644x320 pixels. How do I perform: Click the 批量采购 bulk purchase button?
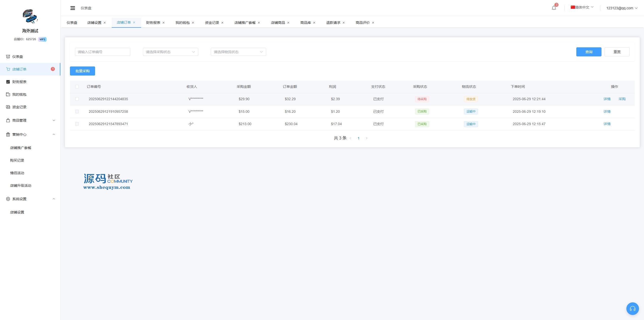83,71
